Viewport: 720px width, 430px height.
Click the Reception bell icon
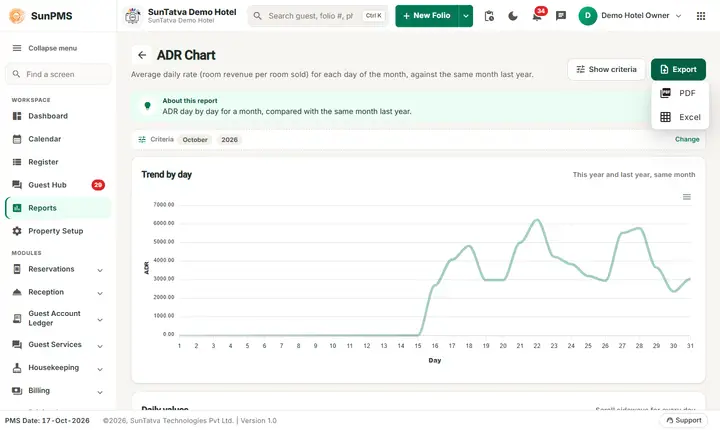17,292
